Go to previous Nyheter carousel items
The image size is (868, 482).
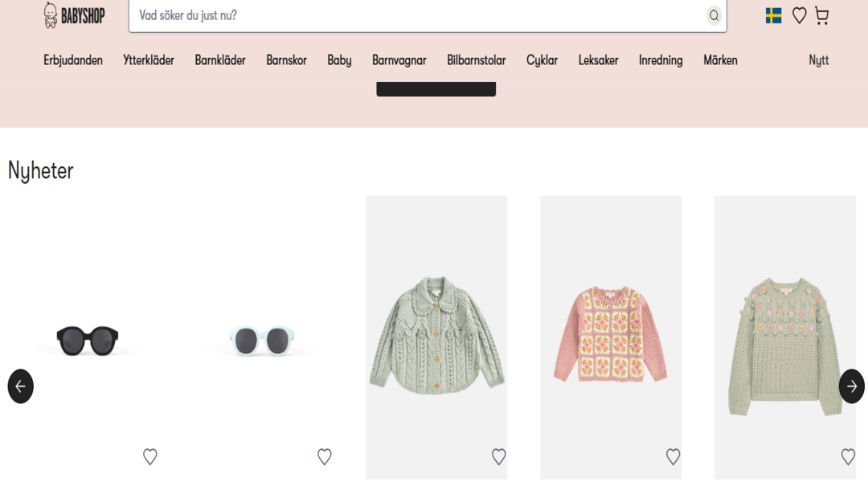(x=20, y=386)
